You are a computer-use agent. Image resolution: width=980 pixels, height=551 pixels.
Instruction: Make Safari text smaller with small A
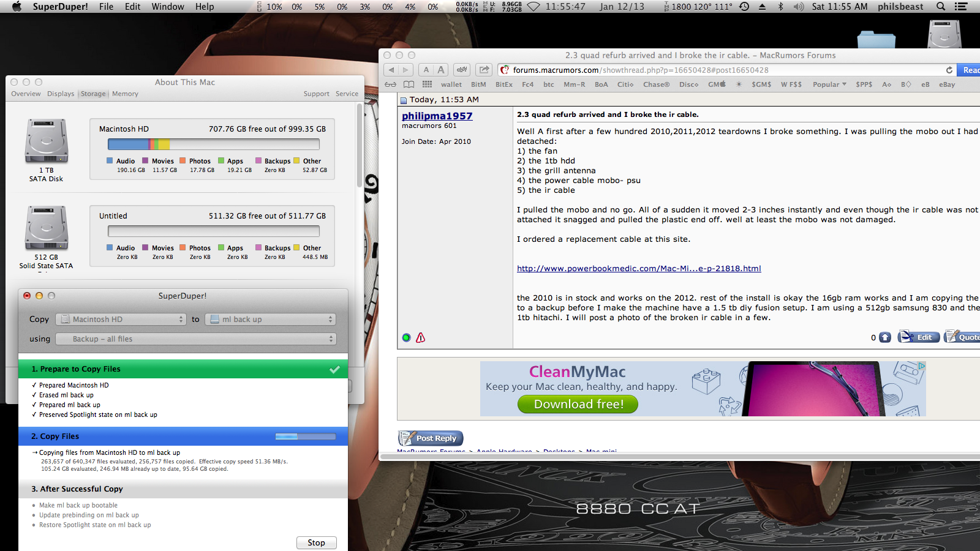point(426,70)
